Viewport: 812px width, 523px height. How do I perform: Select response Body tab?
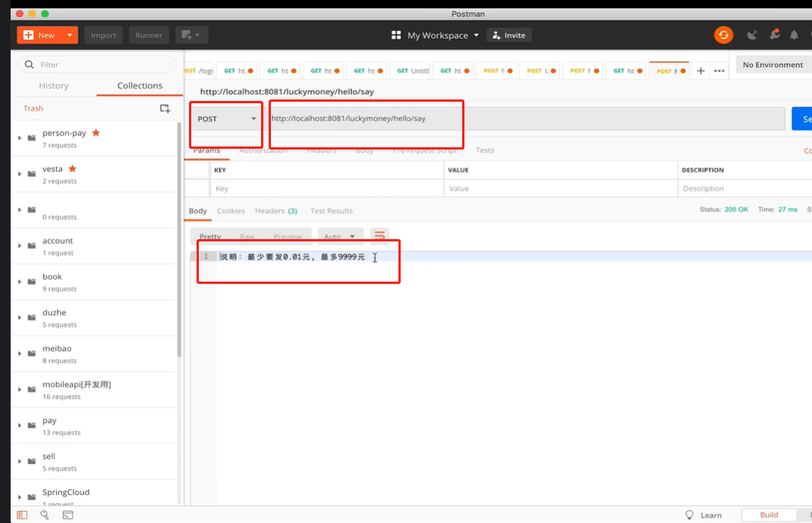198,211
